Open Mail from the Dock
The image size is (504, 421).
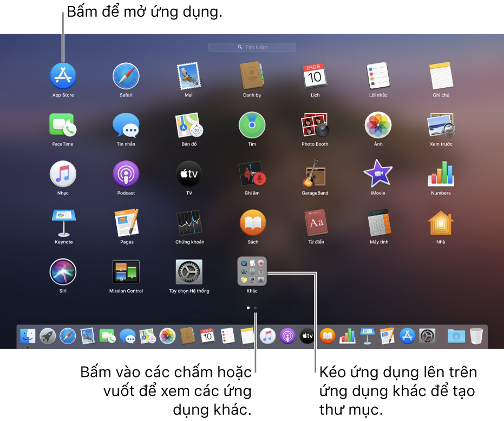point(88,336)
